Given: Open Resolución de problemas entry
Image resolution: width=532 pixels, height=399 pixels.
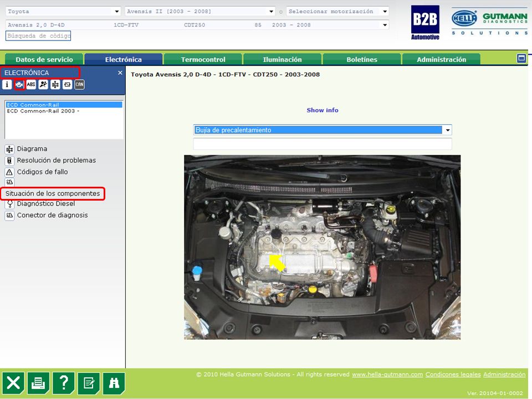Looking at the screenshot, I should (57, 161).
